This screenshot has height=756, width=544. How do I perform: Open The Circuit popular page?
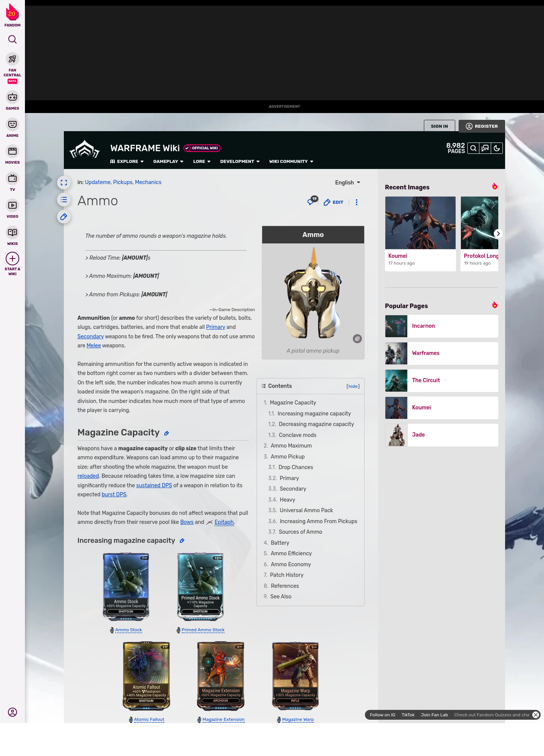pos(442,381)
